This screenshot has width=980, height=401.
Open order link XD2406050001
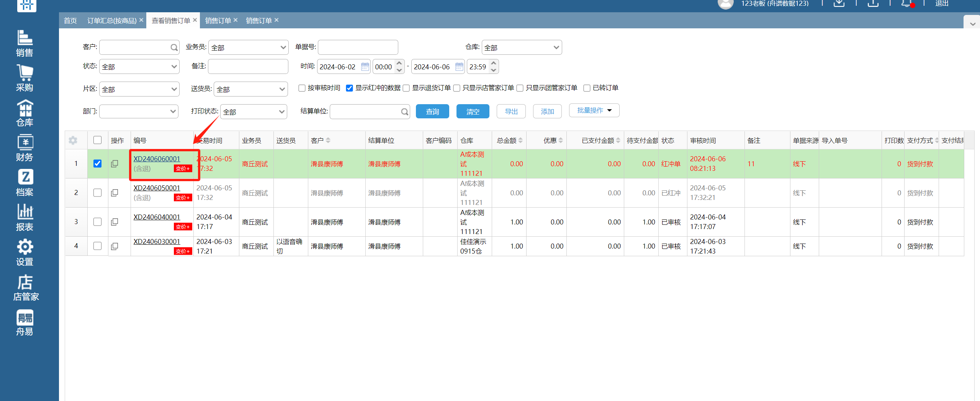tap(157, 188)
